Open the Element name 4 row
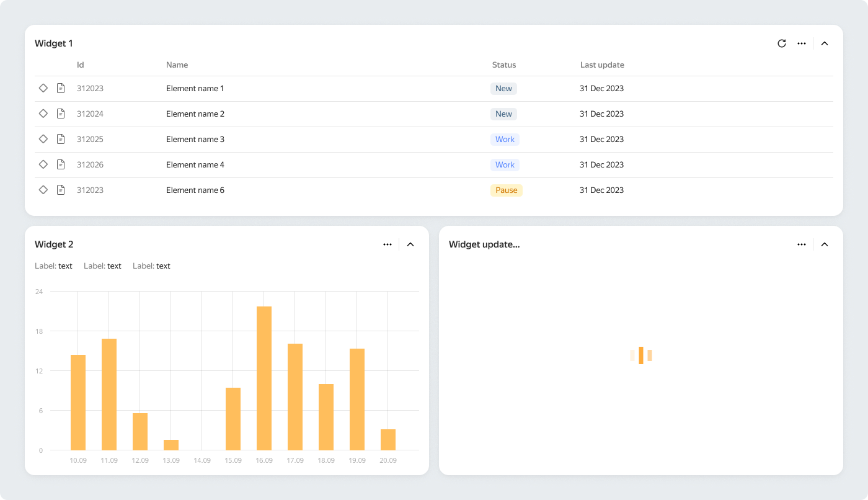The width and height of the screenshot is (868, 500). pyautogui.click(x=195, y=165)
